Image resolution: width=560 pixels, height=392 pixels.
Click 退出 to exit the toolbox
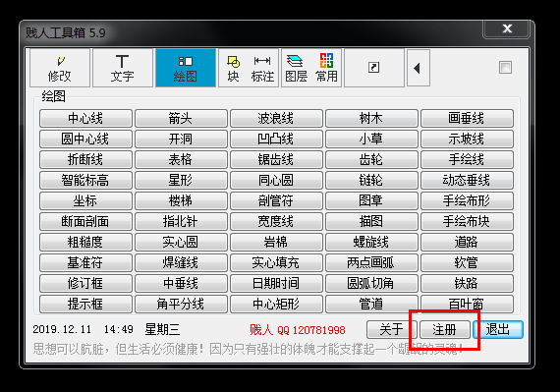(498, 329)
